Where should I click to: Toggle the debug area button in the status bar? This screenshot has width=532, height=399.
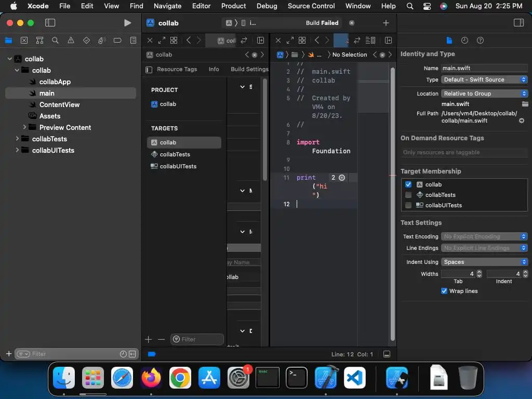click(x=387, y=354)
